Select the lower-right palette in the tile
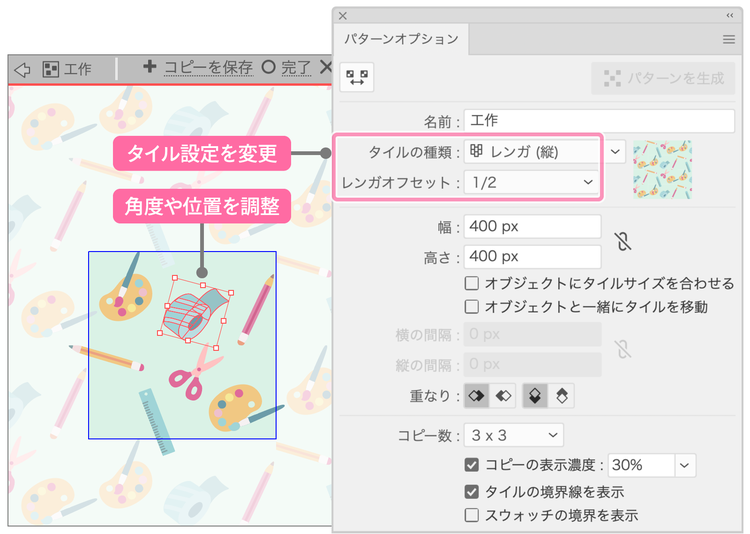750x534 pixels. 235,407
